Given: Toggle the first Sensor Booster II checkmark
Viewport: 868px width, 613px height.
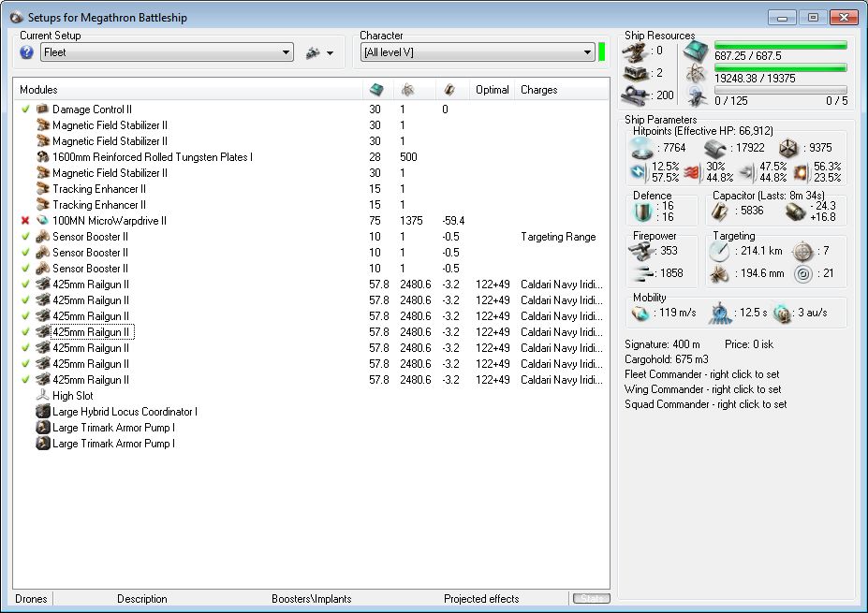Looking at the screenshot, I should (25, 237).
